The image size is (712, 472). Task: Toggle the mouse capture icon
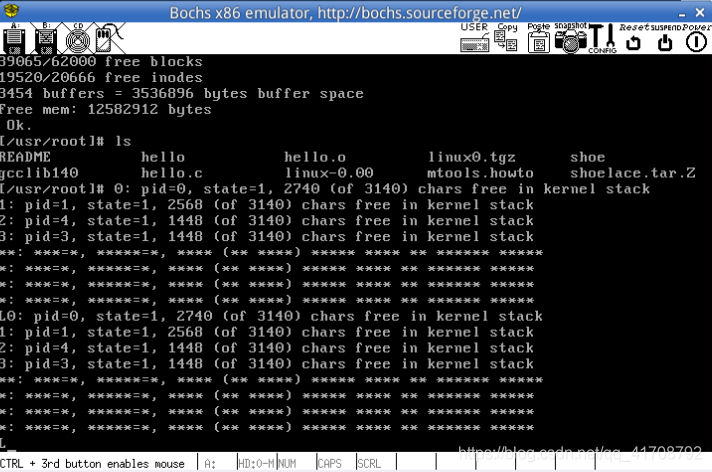pyautogui.click(x=109, y=38)
